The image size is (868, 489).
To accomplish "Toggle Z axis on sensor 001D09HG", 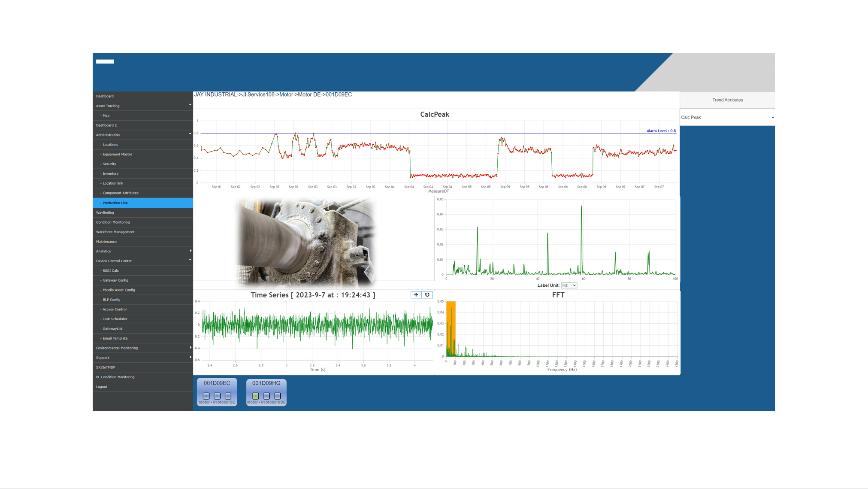I will (x=278, y=396).
